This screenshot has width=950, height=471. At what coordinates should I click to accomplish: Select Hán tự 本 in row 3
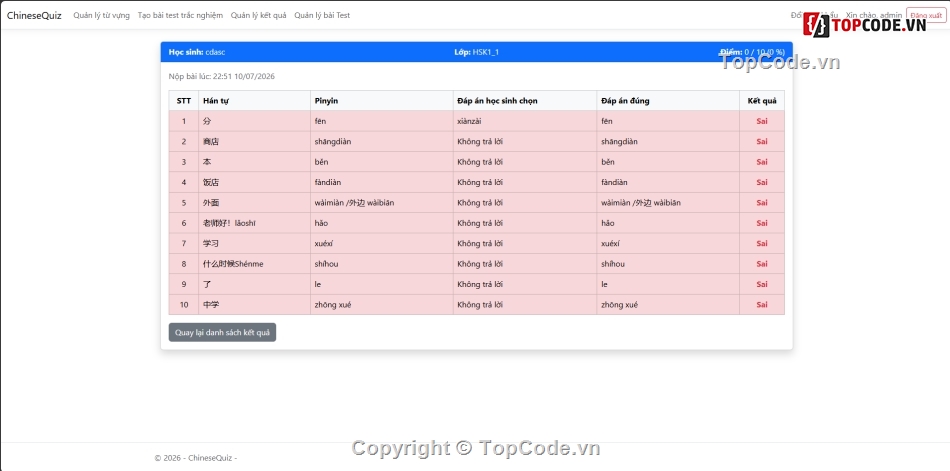pos(207,162)
